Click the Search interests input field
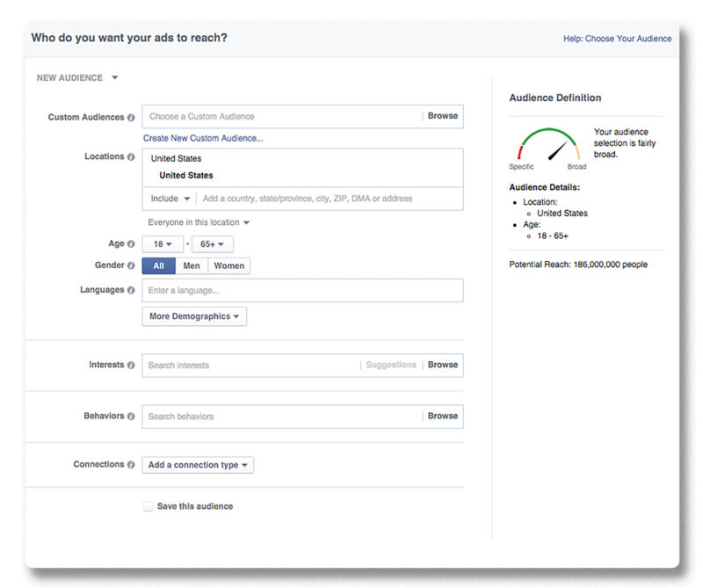 coord(250,365)
